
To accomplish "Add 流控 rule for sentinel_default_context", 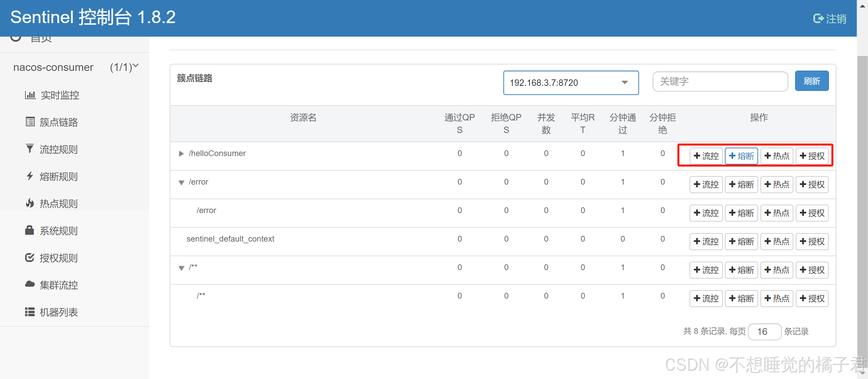I will pyautogui.click(x=706, y=242).
